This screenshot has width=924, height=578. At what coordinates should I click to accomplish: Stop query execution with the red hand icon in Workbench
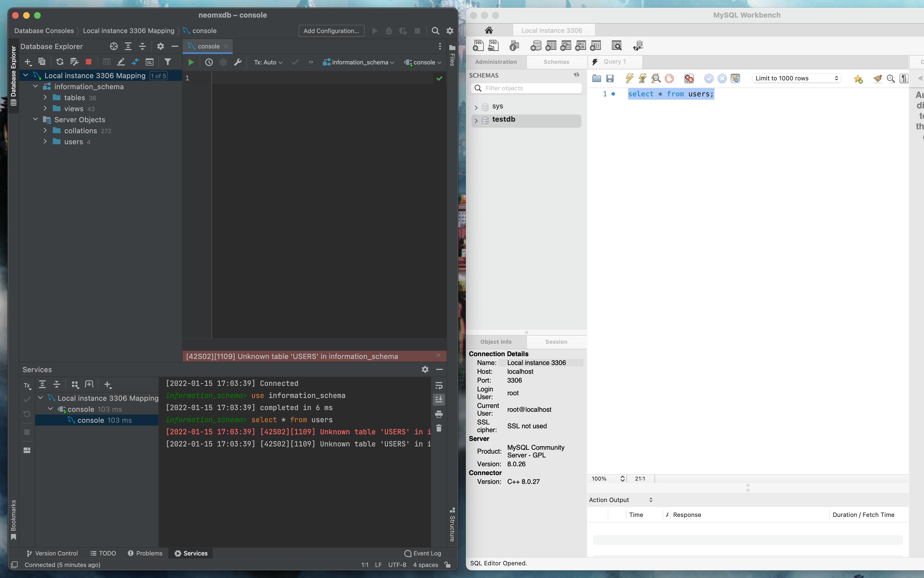tap(669, 78)
